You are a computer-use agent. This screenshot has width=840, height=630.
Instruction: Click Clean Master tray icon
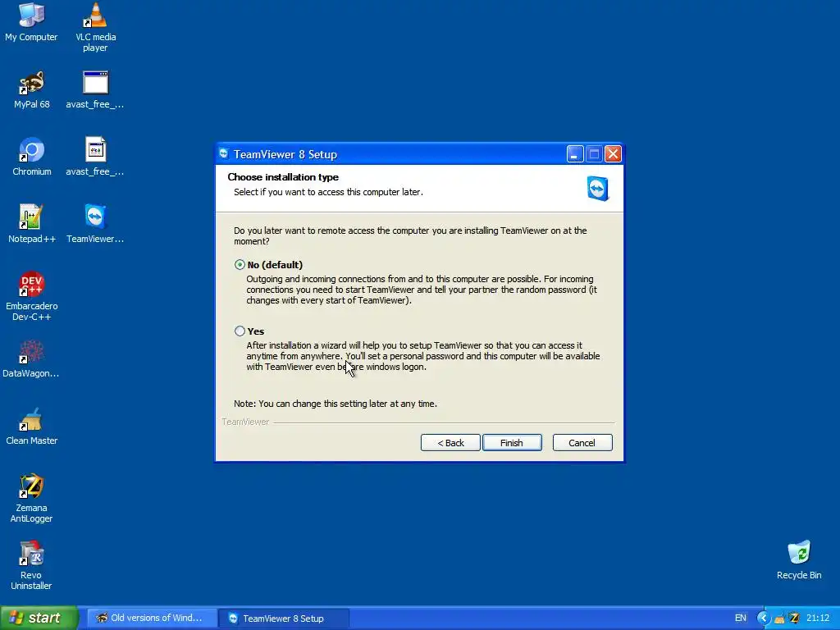pyautogui.click(x=779, y=619)
